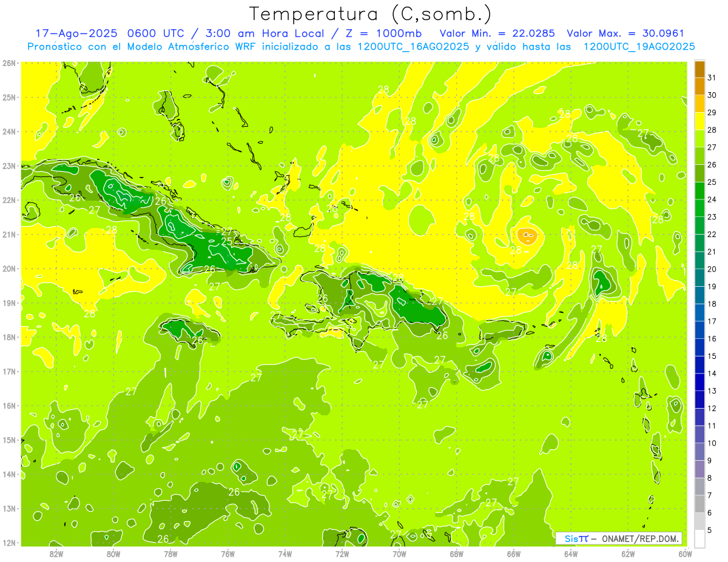728x562 pixels.
Task: Click the '70W' longitude label
Action: point(399,554)
